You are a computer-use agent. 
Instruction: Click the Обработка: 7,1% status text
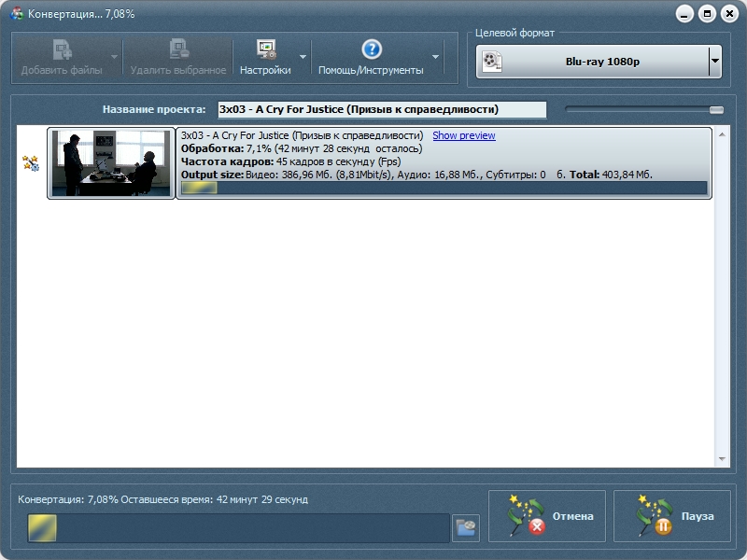[302, 148]
